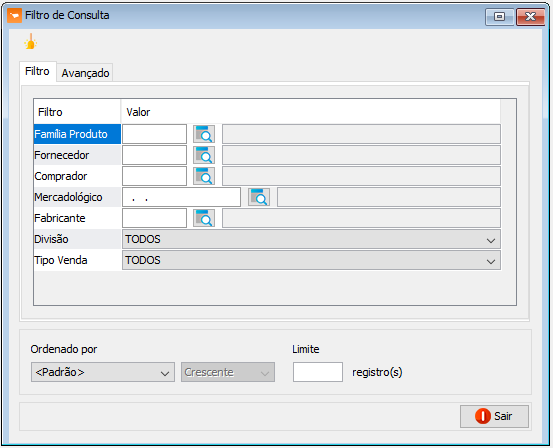Image resolution: width=553 pixels, height=448 pixels.
Task: Expand the Tipo Venda dropdown
Action: point(311,260)
